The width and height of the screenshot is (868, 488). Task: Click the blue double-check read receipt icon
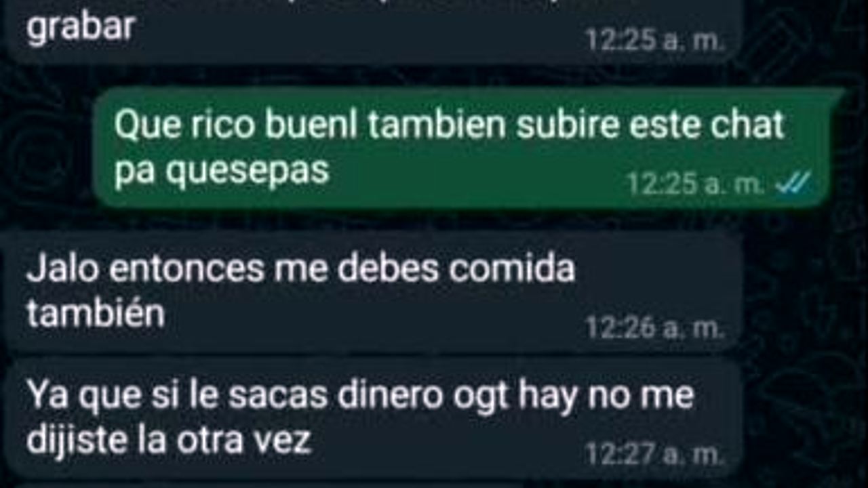[793, 182]
